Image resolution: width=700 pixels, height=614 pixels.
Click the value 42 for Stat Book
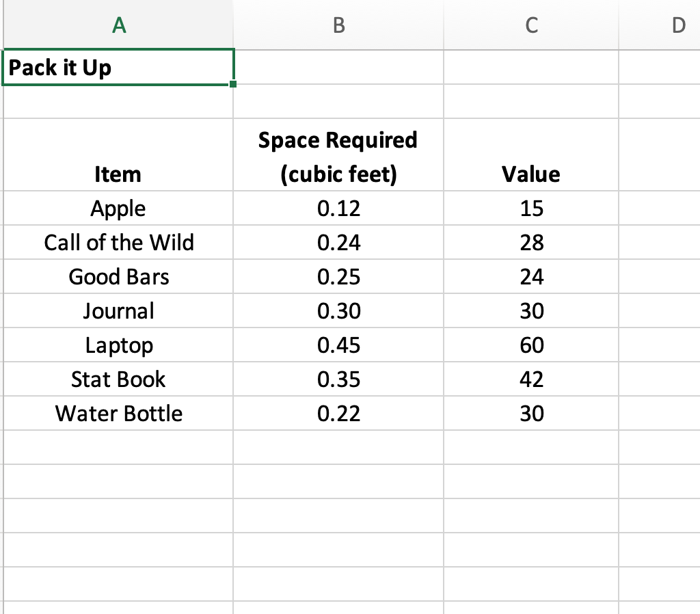(531, 379)
